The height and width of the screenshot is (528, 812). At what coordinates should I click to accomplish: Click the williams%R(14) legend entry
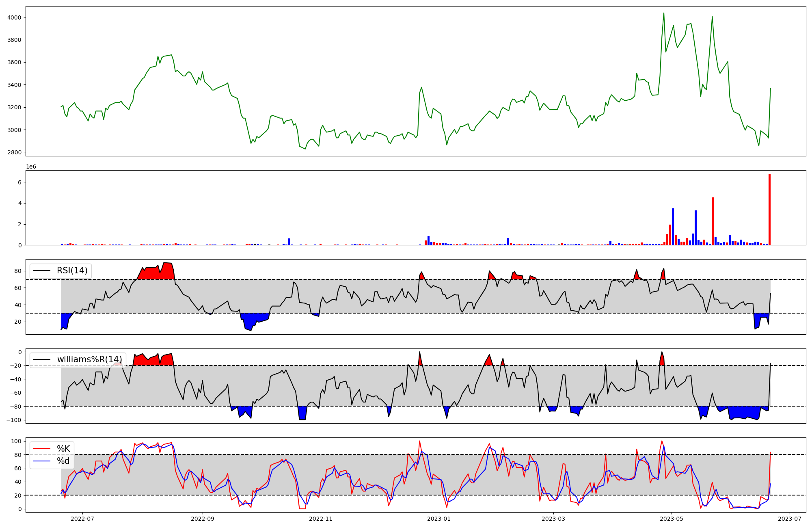[x=89, y=359]
